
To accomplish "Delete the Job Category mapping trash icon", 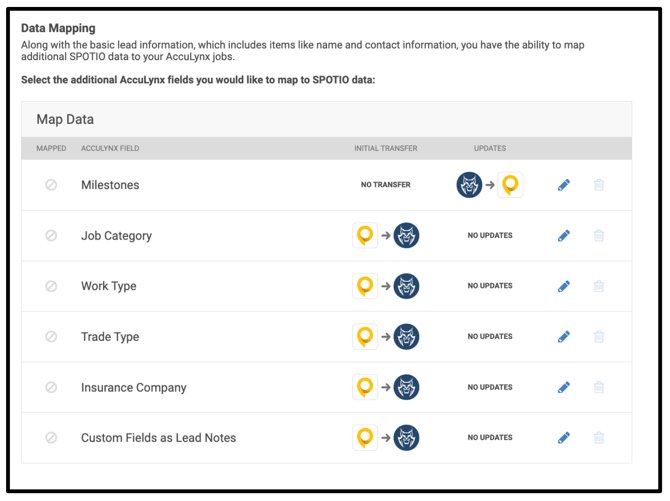I will pos(599,236).
